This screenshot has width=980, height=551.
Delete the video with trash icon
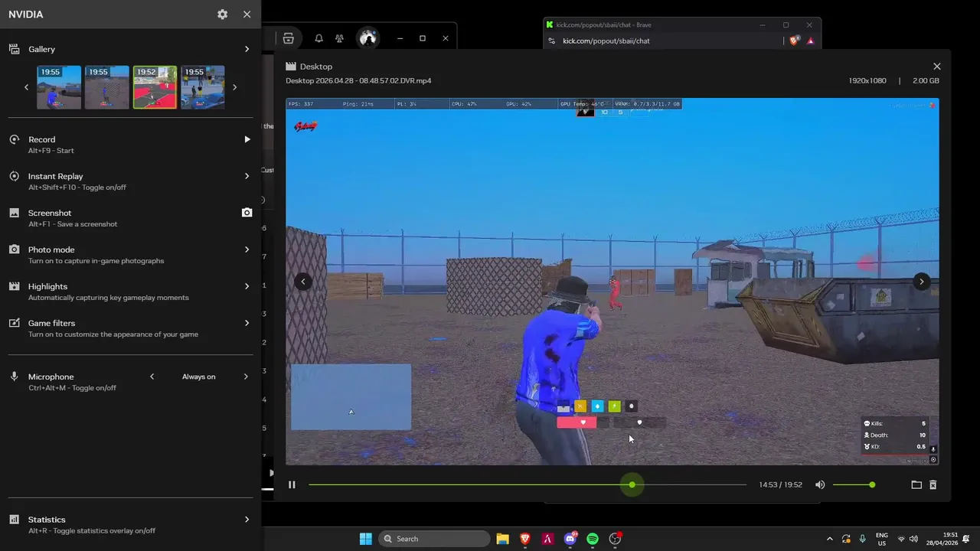tap(933, 484)
